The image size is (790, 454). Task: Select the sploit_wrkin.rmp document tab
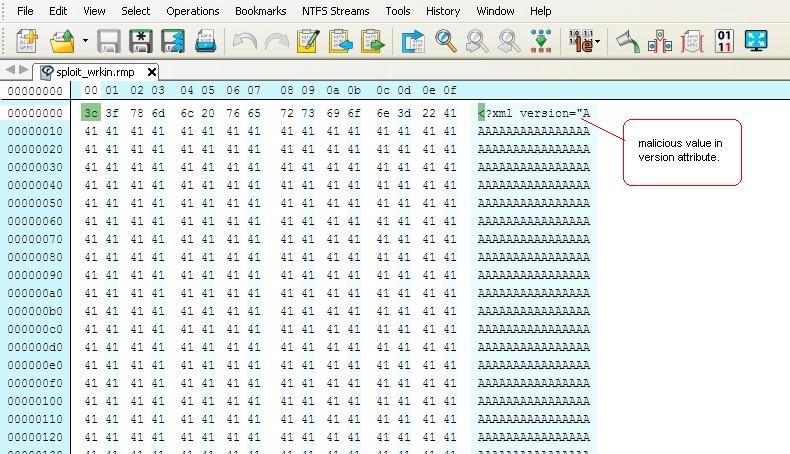(95, 72)
